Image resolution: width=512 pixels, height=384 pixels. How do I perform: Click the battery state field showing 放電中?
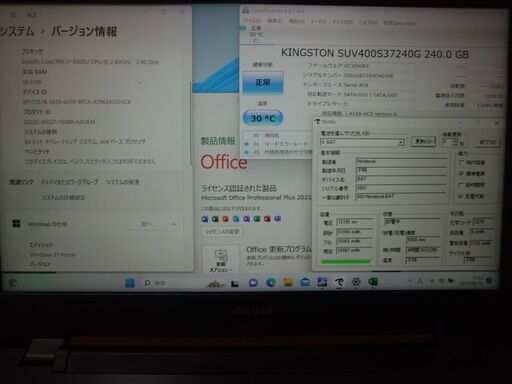click(412, 222)
